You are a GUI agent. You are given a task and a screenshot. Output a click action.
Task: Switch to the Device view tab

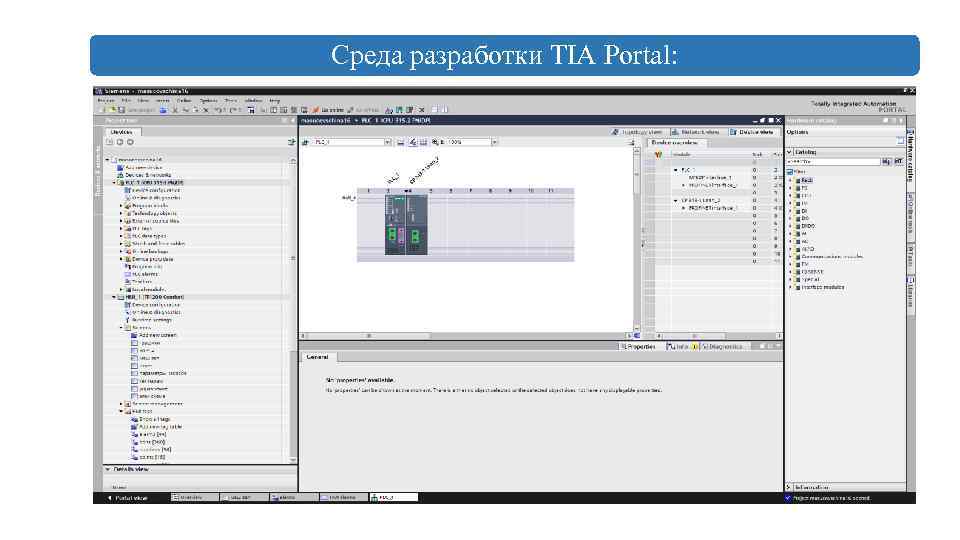click(752, 132)
